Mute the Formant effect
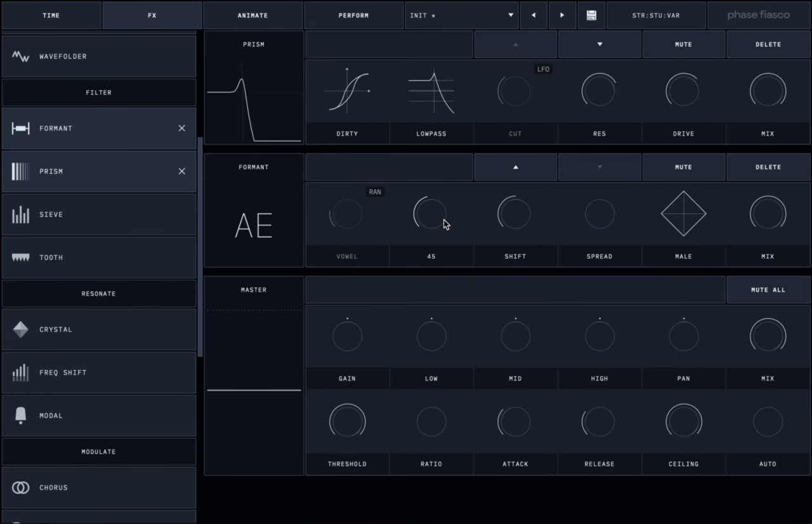This screenshot has height=524, width=812. tap(683, 167)
